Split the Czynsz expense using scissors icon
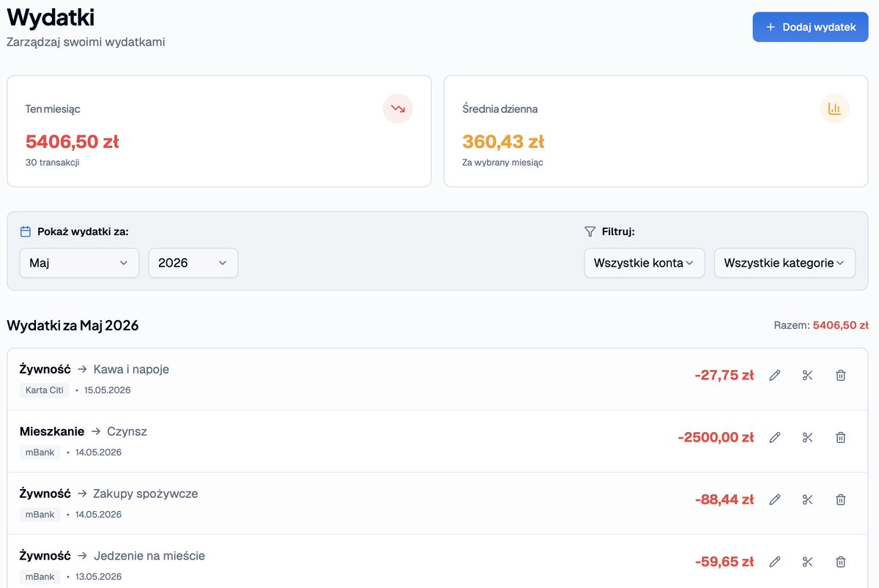 click(808, 437)
